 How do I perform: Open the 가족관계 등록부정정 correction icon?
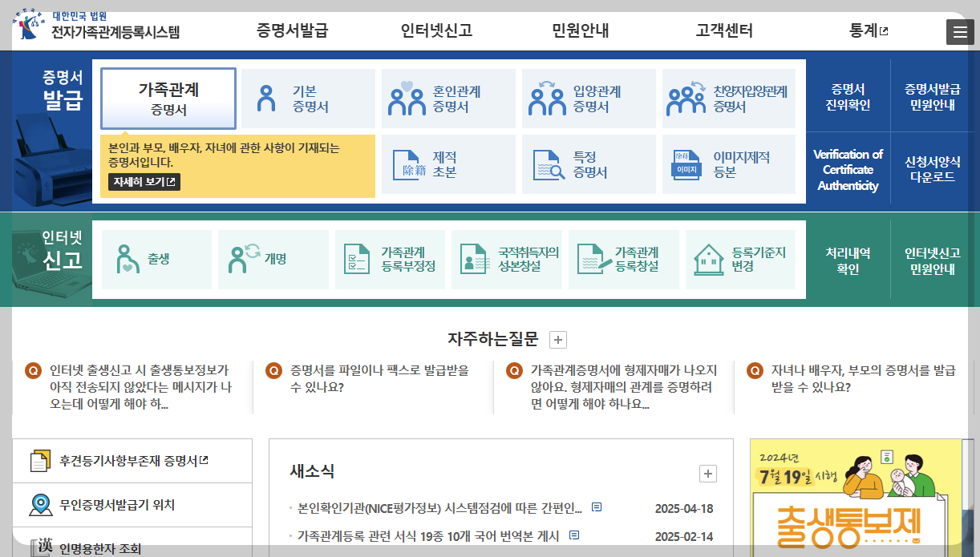coord(390,259)
